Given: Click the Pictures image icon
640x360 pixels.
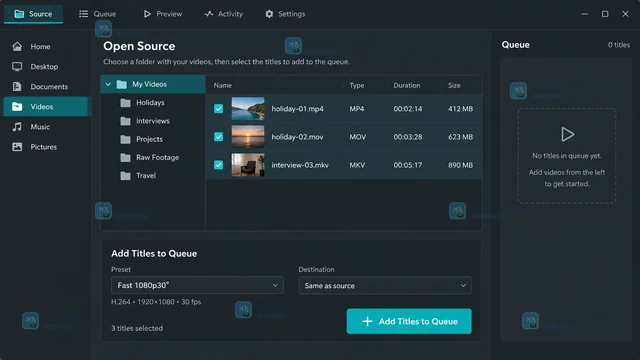Looking at the screenshot, I should (17, 147).
